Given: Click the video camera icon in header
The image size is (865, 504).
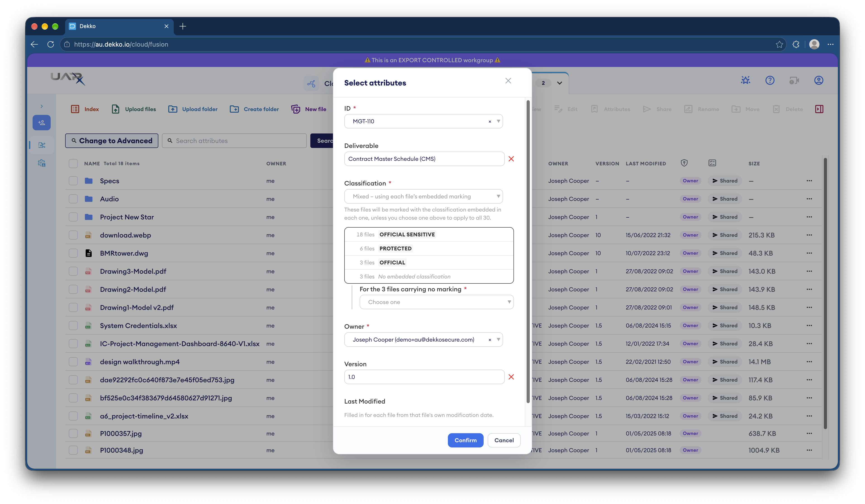Looking at the screenshot, I should tap(794, 80).
